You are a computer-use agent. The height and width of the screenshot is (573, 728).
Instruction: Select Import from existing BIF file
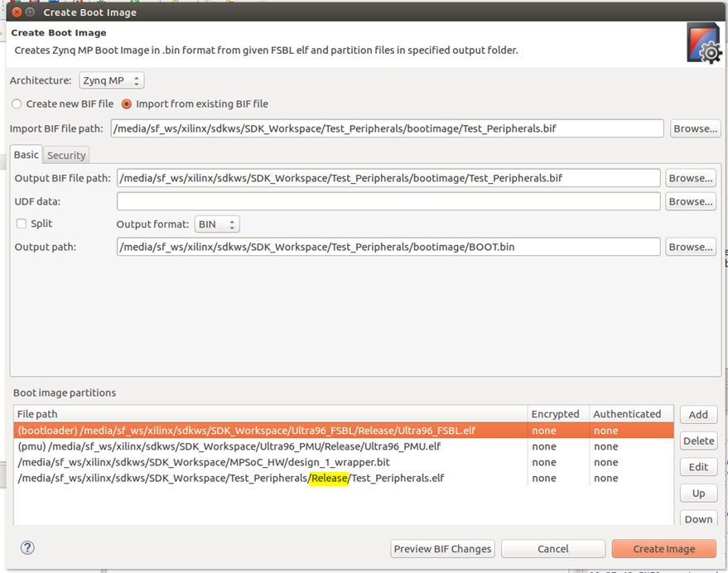click(x=195, y=104)
